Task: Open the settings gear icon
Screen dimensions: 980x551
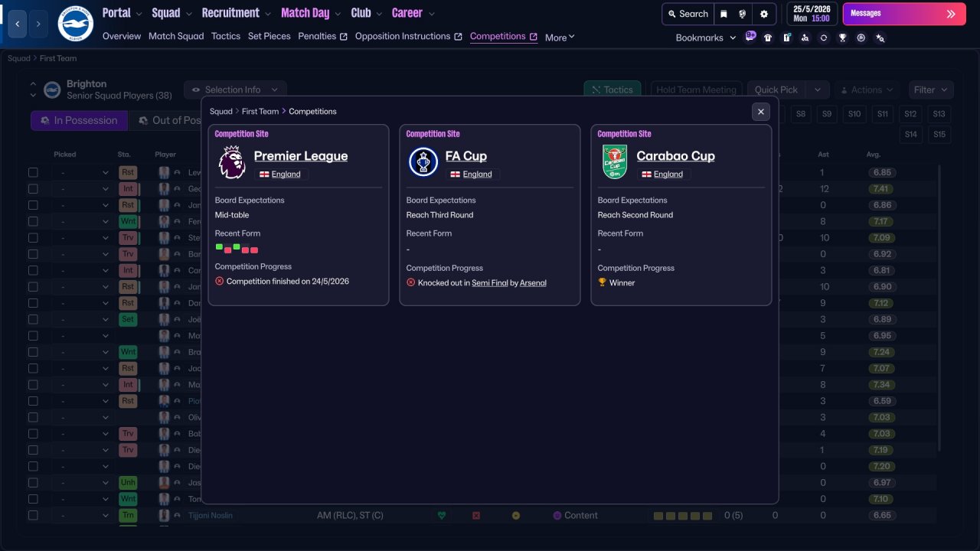Action: (x=764, y=14)
